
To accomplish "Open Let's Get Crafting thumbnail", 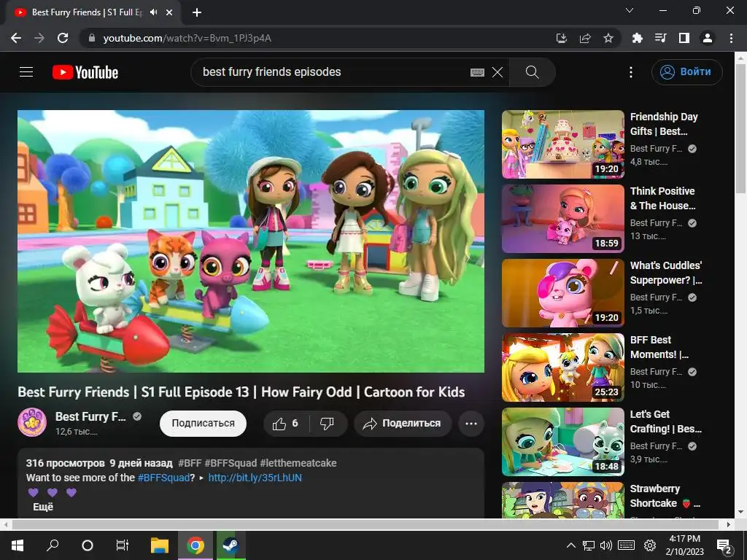I will click(x=563, y=442).
